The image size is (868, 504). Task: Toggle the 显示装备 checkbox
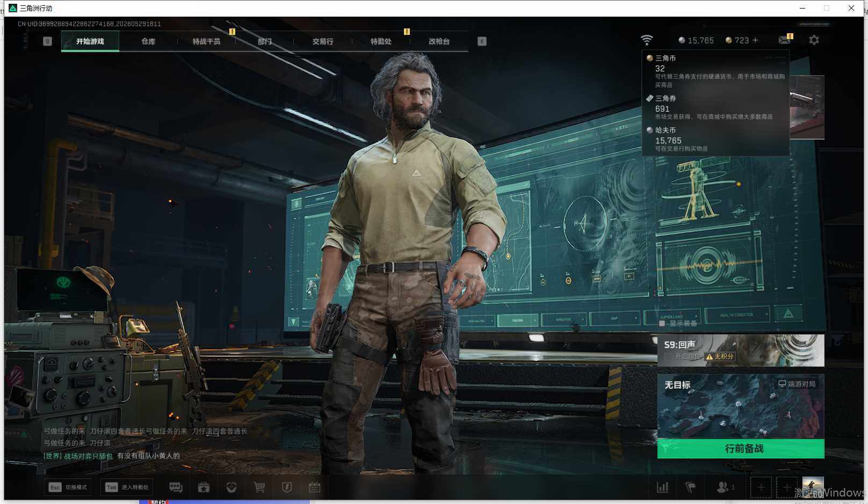pyautogui.click(x=662, y=323)
